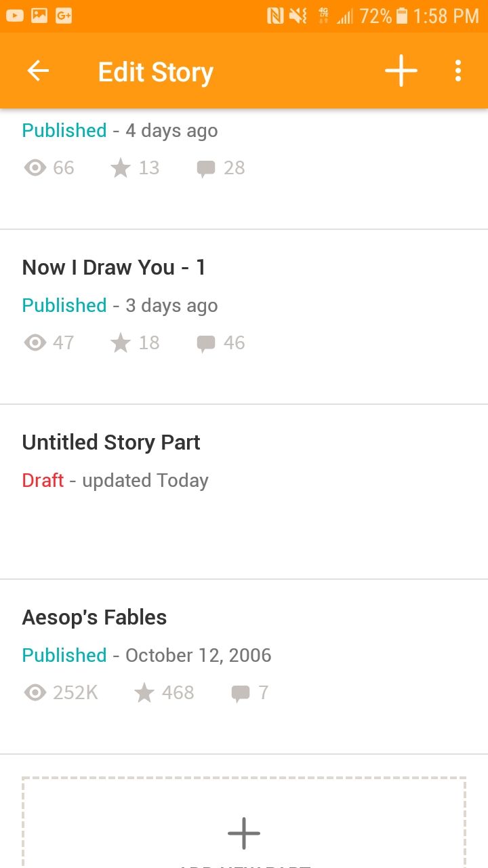Screen dimensions: 488x868
Task: Tap the eye icon showing 47 reads
Action: [35, 342]
